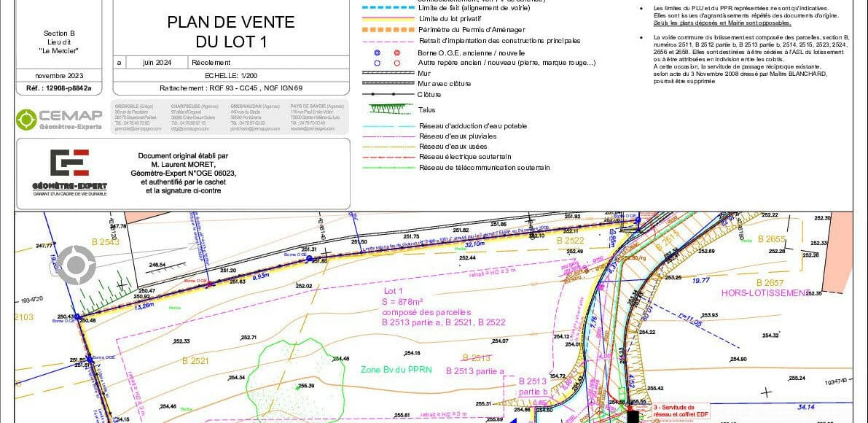Click the spot elevation "248.54"
The width and height of the screenshot is (868, 423).
point(157,265)
